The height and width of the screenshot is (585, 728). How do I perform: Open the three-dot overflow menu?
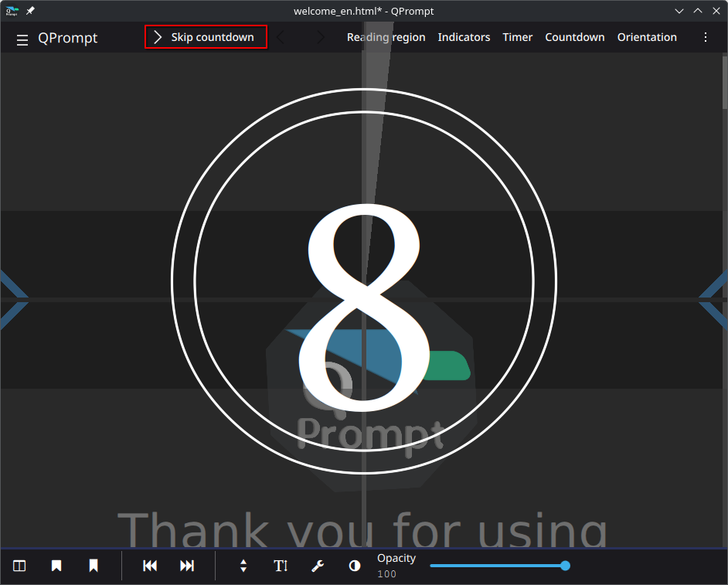coord(706,37)
